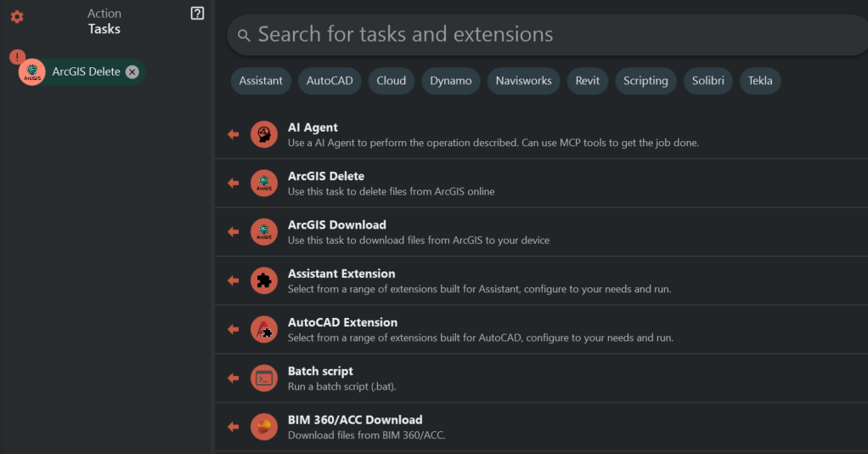Filter tasks by the AutoCAD tag
Viewport: 868px width, 454px height.
[x=329, y=81]
